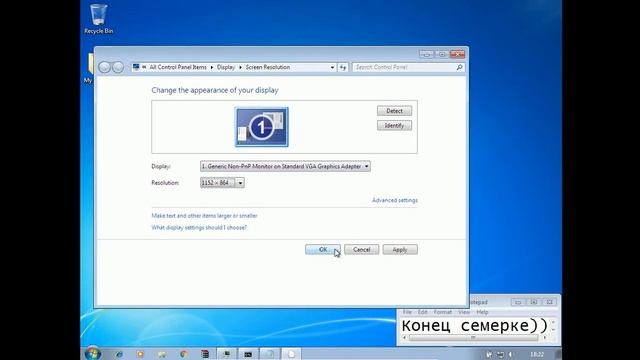Click the taskbar clock
This screenshot has width=640, height=360.
(x=537, y=355)
